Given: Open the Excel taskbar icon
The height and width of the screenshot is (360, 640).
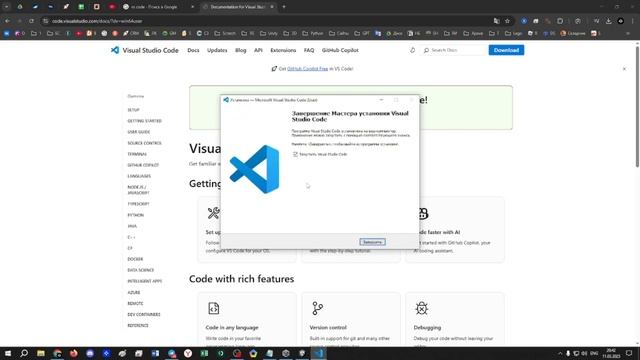Looking at the screenshot, I should pyautogui.click(x=204, y=353).
